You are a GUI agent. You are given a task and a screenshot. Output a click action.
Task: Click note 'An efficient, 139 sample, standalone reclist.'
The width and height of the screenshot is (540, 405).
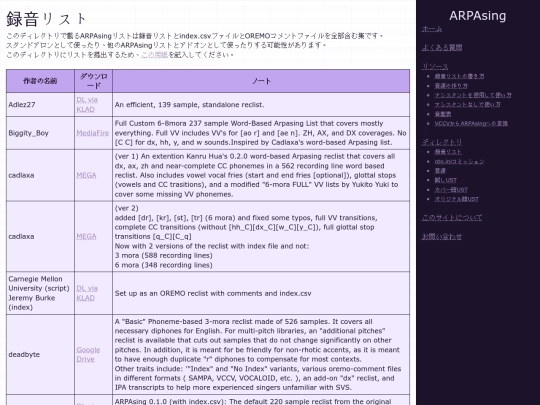189,105
